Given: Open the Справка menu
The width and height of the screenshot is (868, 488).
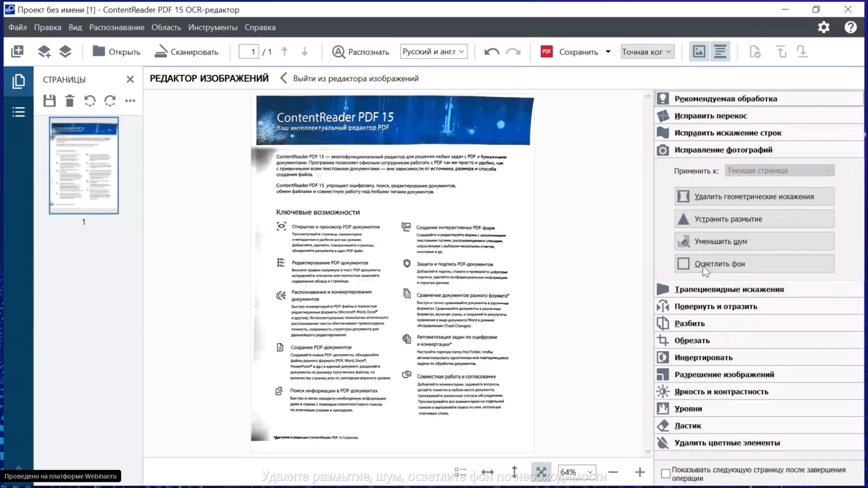Looking at the screenshot, I should tap(260, 27).
